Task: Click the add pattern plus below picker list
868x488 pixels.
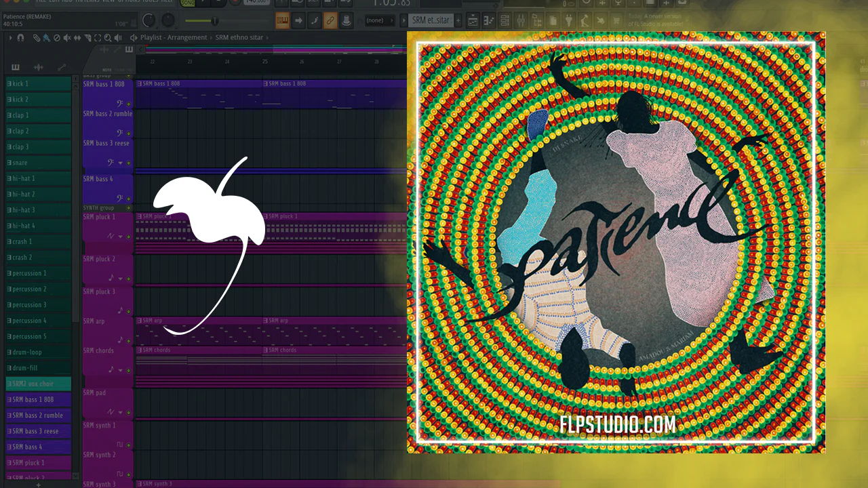Action: pyautogui.click(x=38, y=484)
